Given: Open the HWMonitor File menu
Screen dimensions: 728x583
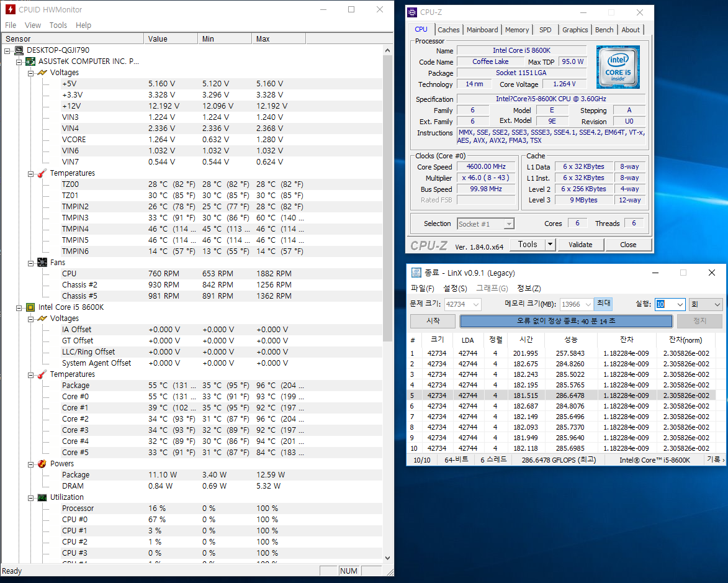Looking at the screenshot, I should point(11,25).
